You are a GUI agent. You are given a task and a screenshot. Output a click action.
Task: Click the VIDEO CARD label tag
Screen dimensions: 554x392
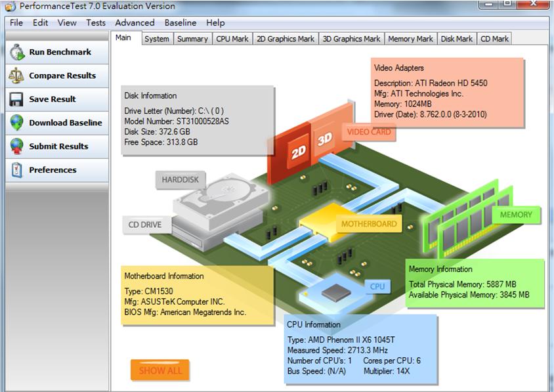(369, 132)
